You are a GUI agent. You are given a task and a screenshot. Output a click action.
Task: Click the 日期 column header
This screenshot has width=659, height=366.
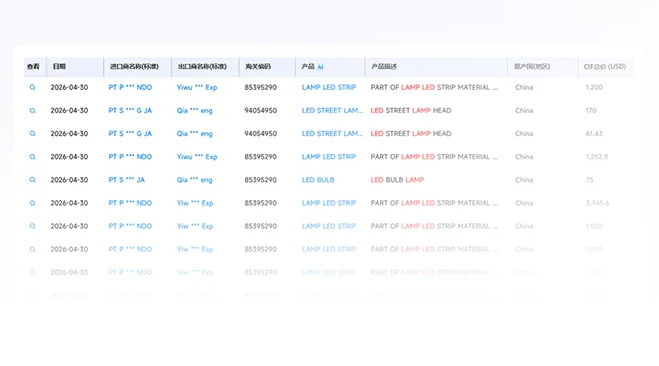coord(59,66)
